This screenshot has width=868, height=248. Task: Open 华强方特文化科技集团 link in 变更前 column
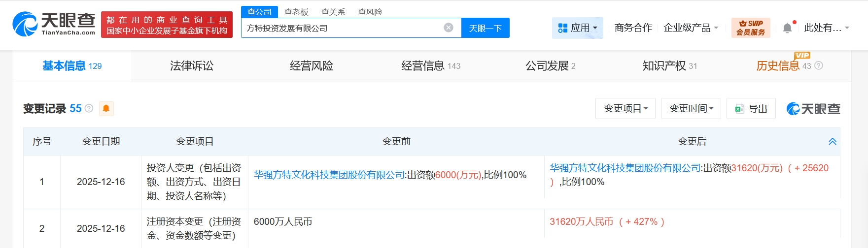(x=329, y=175)
